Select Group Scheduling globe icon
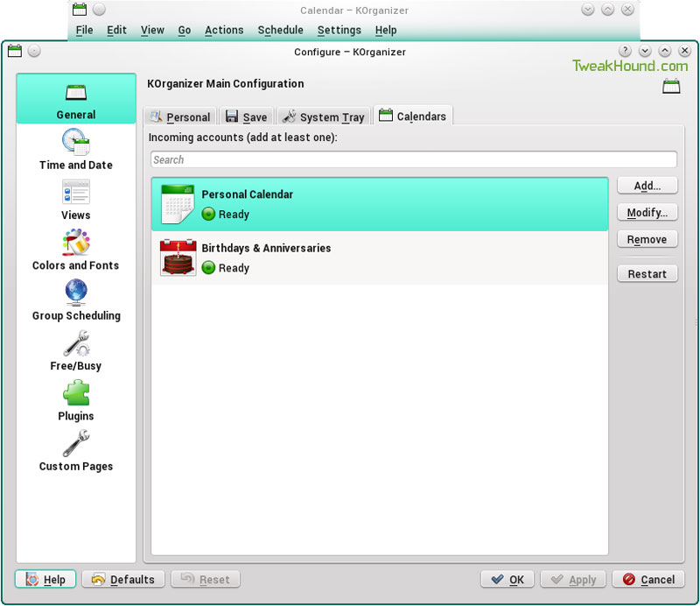The width and height of the screenshot is (700, 606). pos(76,292)
